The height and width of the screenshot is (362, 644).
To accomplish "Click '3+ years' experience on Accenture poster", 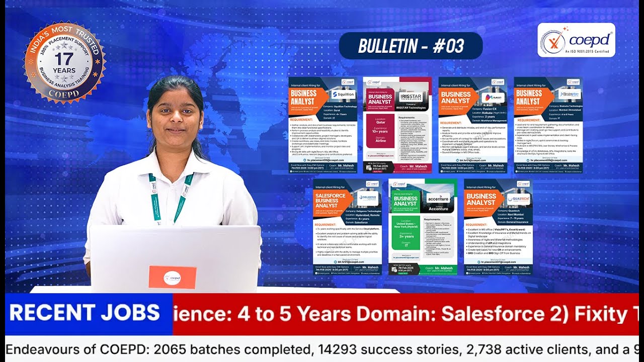I will click(x=406, y=236).
